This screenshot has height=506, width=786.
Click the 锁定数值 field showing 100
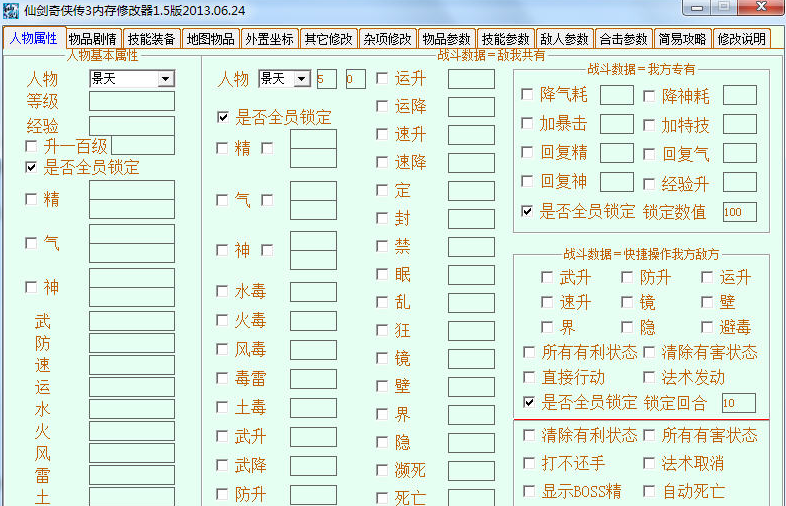pyautogui.click(x=739, y=212)
